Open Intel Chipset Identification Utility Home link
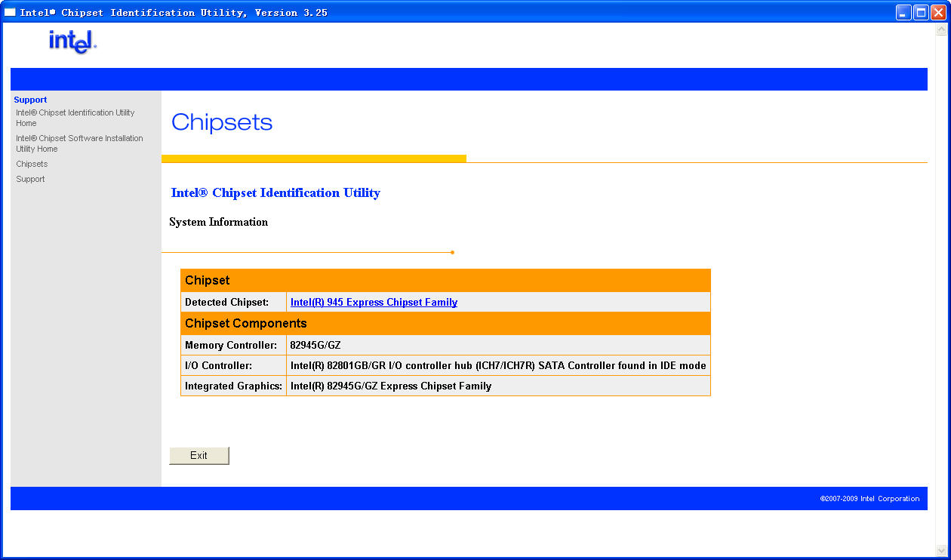The height and width of the screenshot is (560, 951). click(x=75, y=118)
